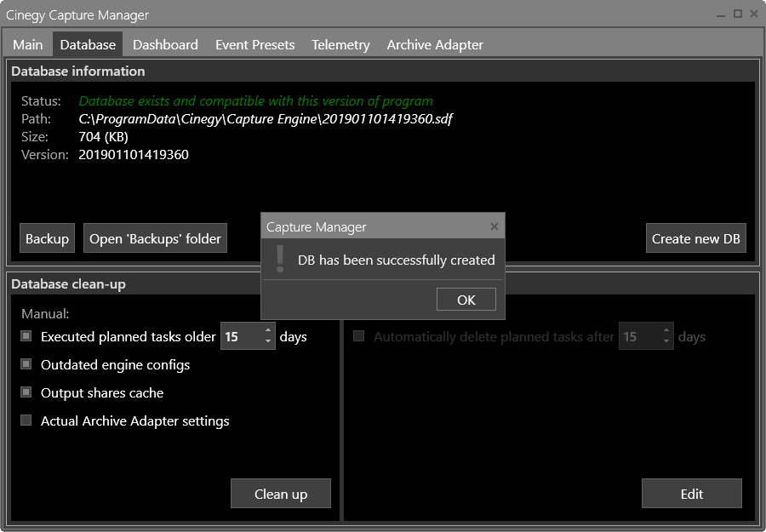Screen dimensions: 766x532
Task: Increment the days value with up arrow
Action: [269, 331]
